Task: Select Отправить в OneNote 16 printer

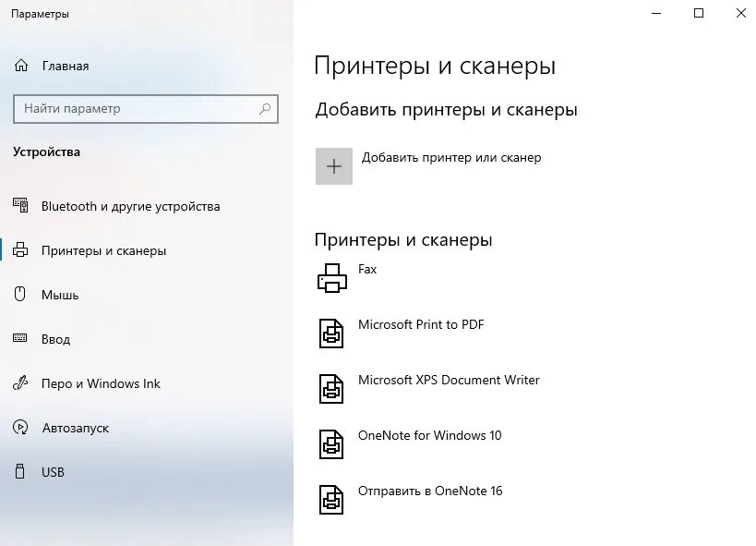Action: coord(430,491)
